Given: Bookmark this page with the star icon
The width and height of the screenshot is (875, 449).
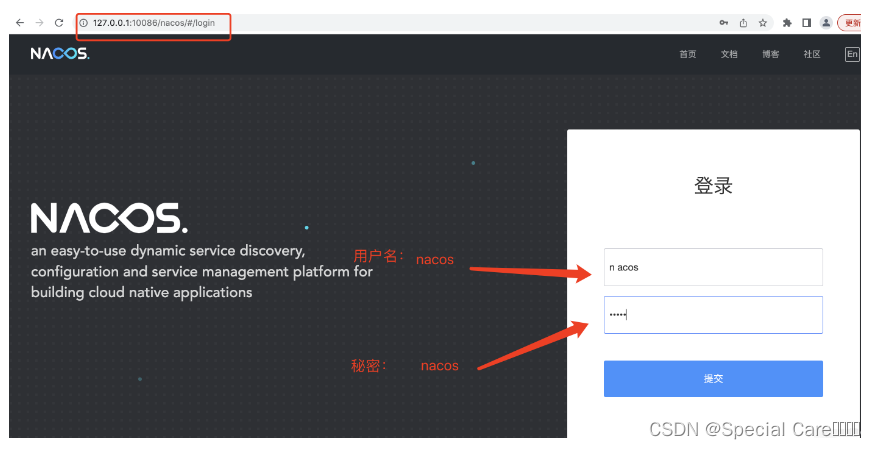Looking at the screenshot, I should point(763,23).
